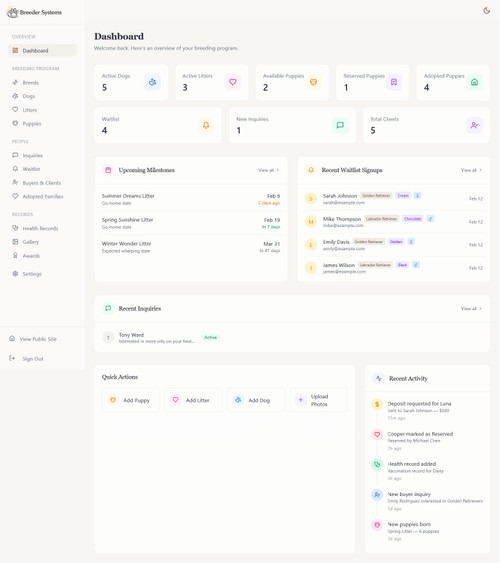The height and width of the screenshot is (563, 500).
Task: Click the New Inquiries chat icon
Action: (x=340, y=125)
